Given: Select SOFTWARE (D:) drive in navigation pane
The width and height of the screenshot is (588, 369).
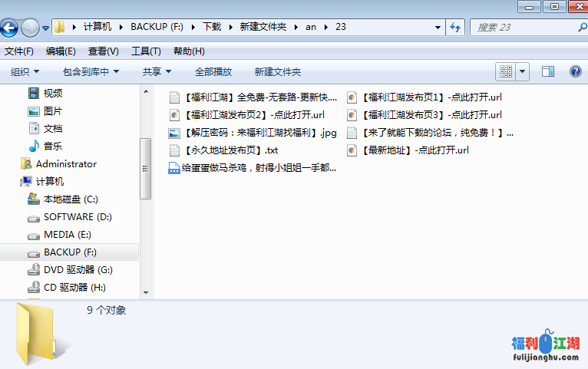Looking at the screenshot, I should click(x=78, y=217).
